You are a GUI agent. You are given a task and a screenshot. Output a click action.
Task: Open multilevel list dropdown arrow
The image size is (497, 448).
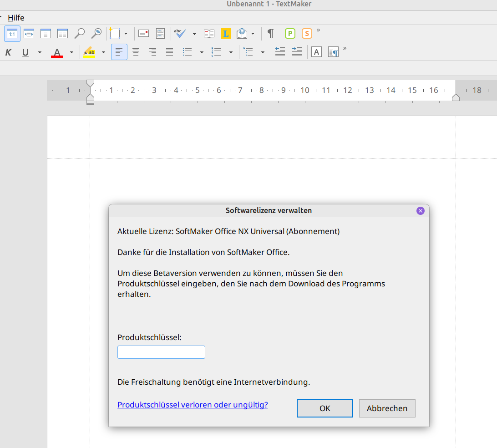coord(263,52)
